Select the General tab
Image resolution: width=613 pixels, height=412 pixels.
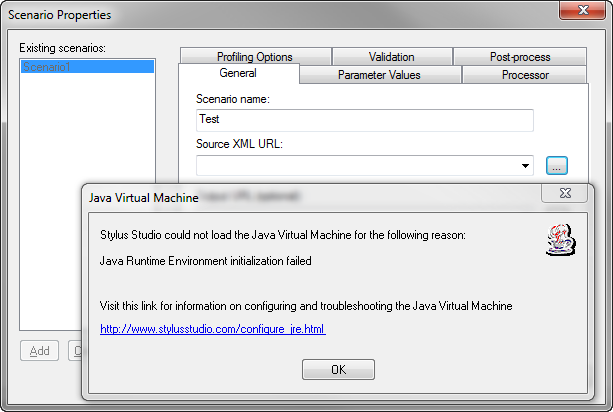coord(238,74)
